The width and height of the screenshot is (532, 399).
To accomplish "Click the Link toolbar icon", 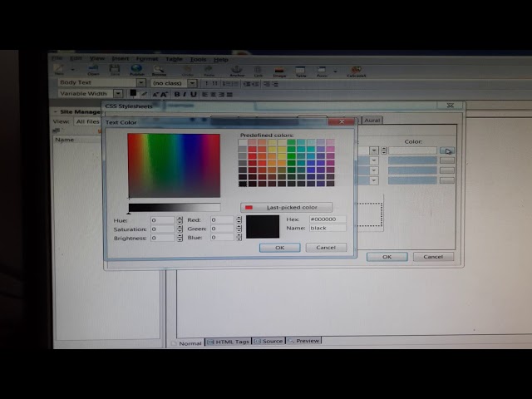I will (258, 70).
